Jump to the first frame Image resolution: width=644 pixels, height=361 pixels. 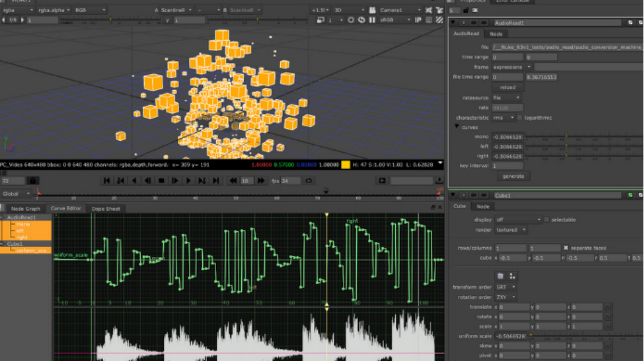pyautogui.click(x=107, y=181)
